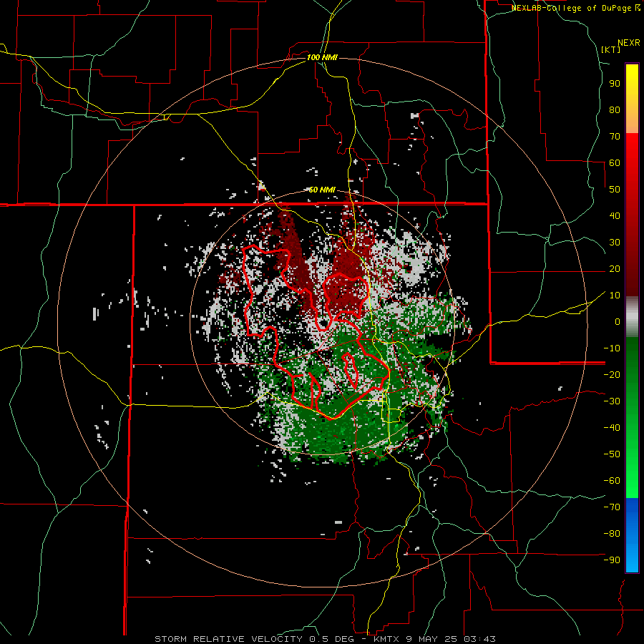Click the positive 50 scale label

(x=615, y=190)
